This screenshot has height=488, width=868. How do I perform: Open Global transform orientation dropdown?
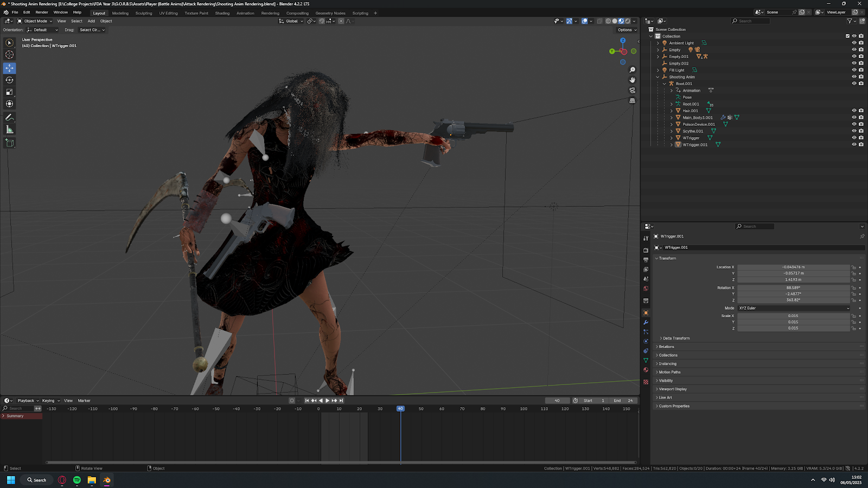(291, 21)
